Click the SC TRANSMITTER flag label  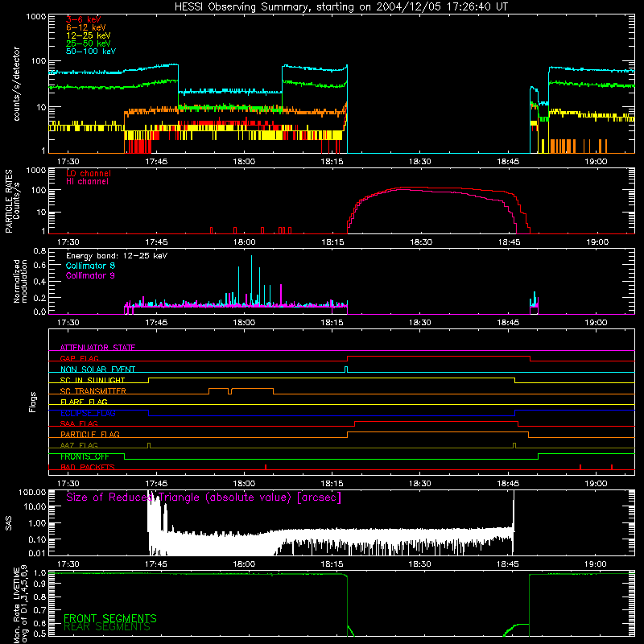coord(93,391)
